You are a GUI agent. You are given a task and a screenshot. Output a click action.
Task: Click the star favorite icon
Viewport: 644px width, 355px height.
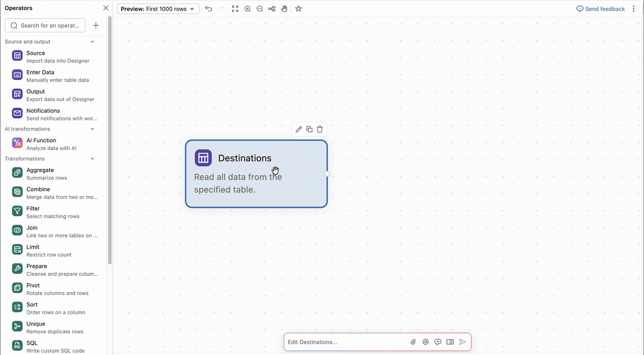click(x=298, y=9)
